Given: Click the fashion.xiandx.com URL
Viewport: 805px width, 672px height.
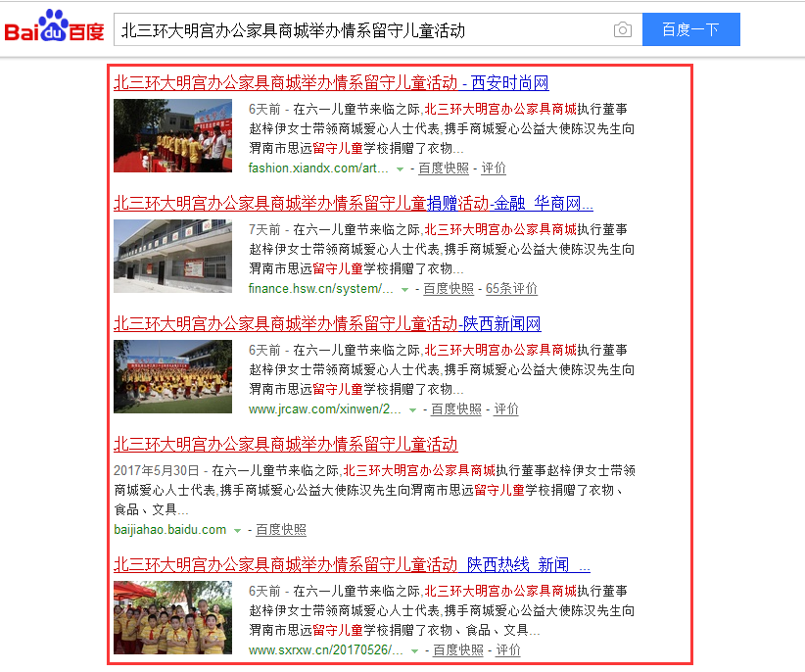Looking at the screenshot, I should (318, 168).
